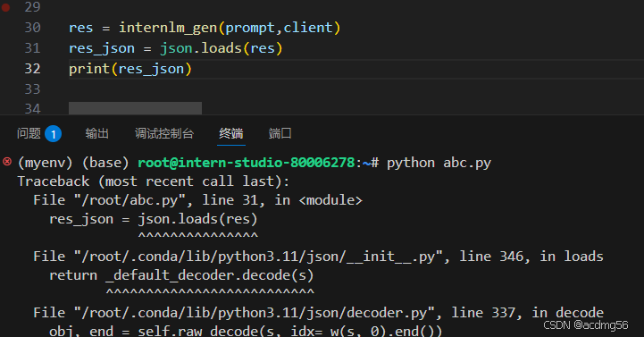This screenshot has width=644, height=337.
Task: Click the 'obj, end = self.raw_decode' terminal line
Action: (246, 331)
